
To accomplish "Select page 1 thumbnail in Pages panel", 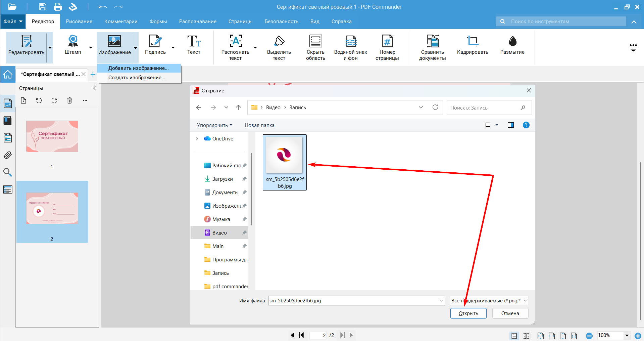I will coord(52,136).
